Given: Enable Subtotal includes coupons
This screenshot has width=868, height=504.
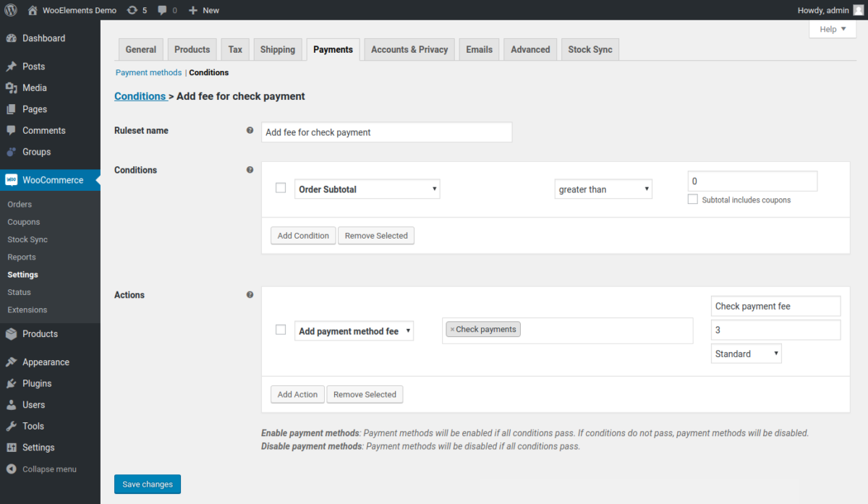Looking at the screenshot, I should [x=692, y=199].
